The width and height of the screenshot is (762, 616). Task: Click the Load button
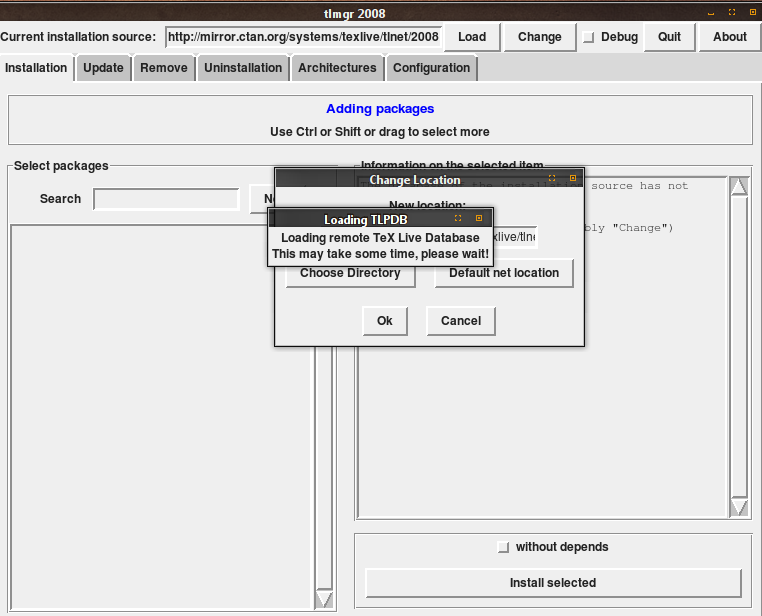(x=472, y=37)
